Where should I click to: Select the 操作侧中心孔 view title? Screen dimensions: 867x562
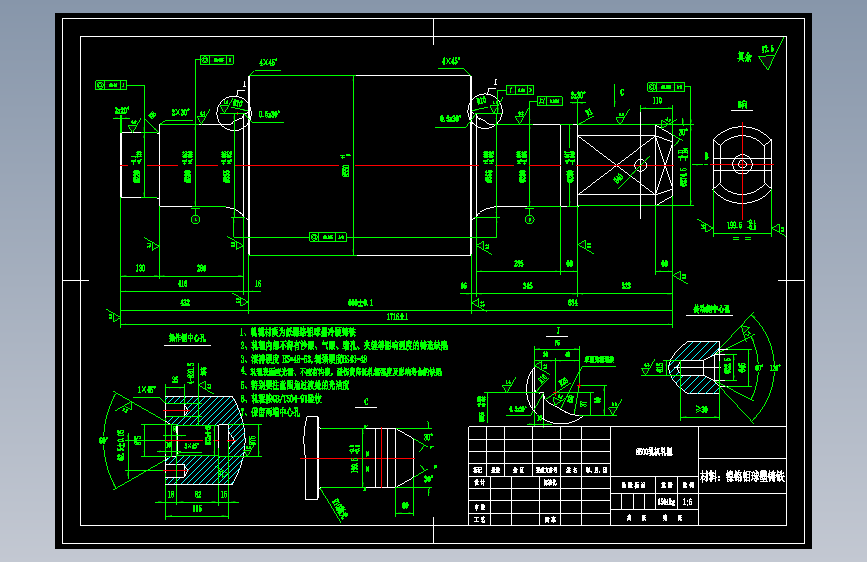click(x=187, y=338)
